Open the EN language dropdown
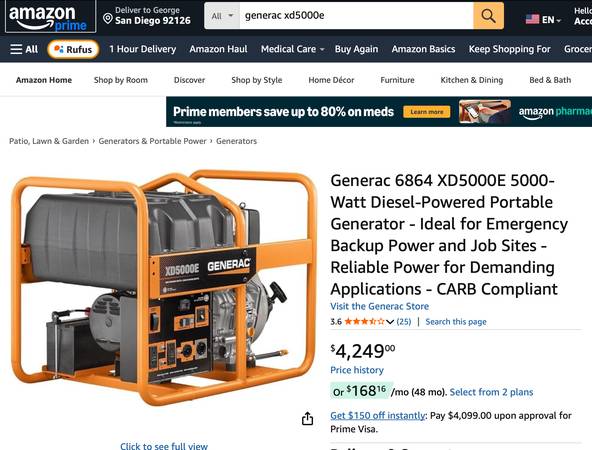The height and width of the screenshot is (450, 592). [x=551, y=20]
